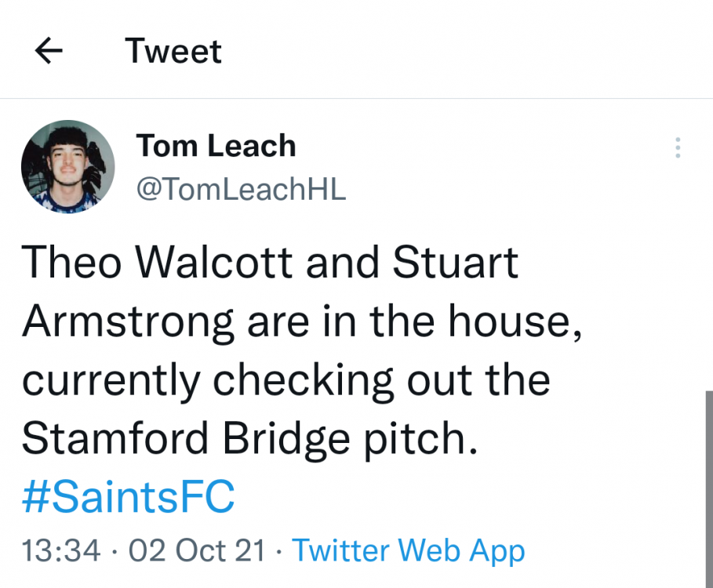Open Tom Leach's profile picture
The image size is (713, 588).
tap(68, 167)
